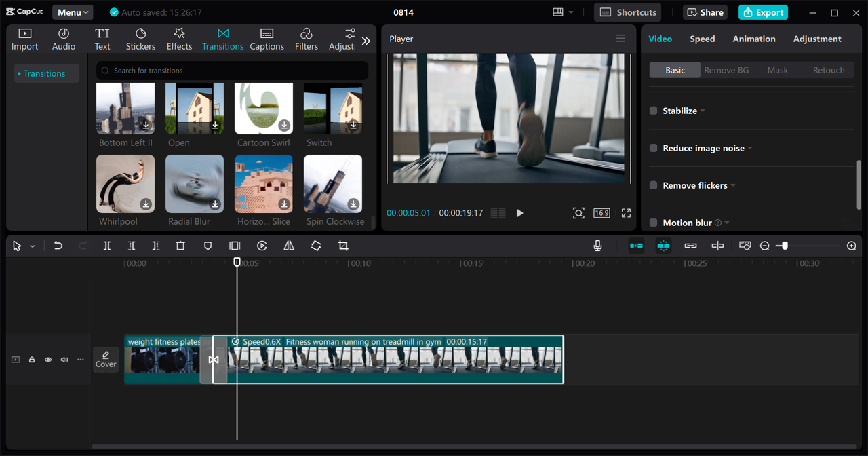
Task: Click the Reverse playback icon
Action: click(x=262, y=246)
